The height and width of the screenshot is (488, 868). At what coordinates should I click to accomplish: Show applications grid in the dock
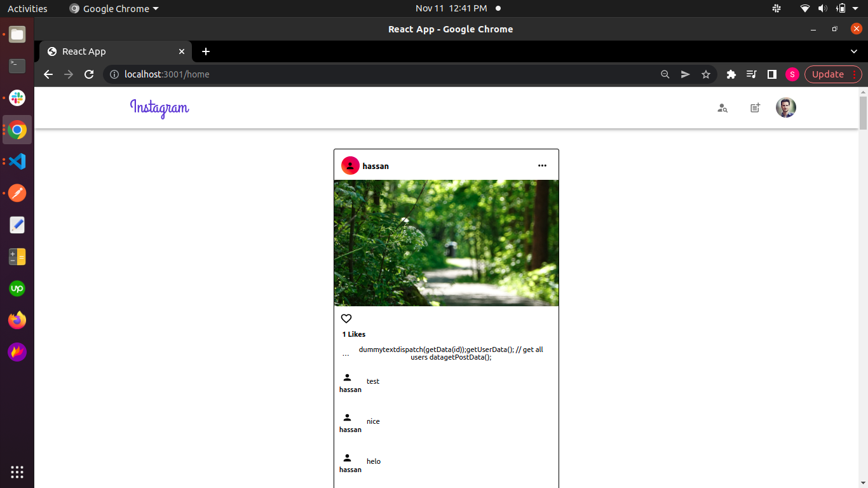[17, 472]
